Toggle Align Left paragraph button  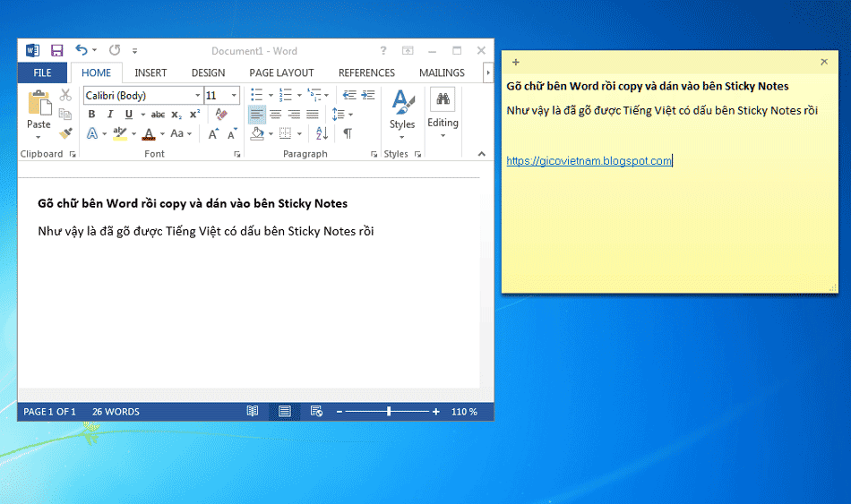(x=257, y=115)
